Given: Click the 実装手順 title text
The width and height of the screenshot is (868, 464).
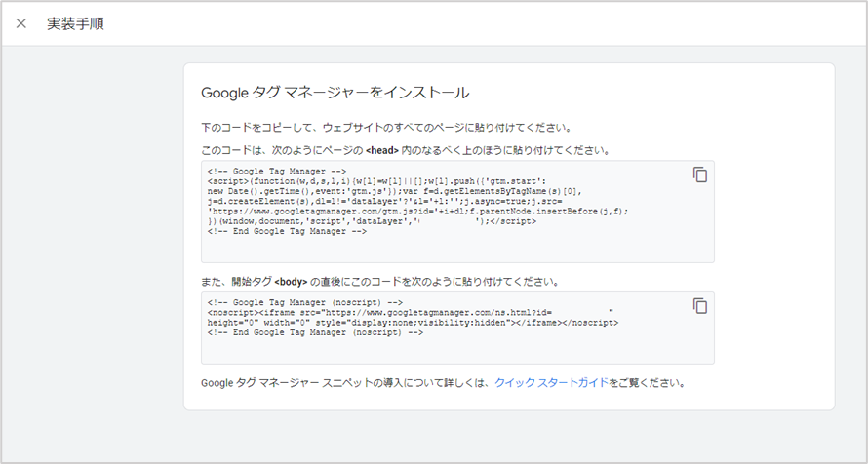Looking at the screenshot, I should (75, 23).
